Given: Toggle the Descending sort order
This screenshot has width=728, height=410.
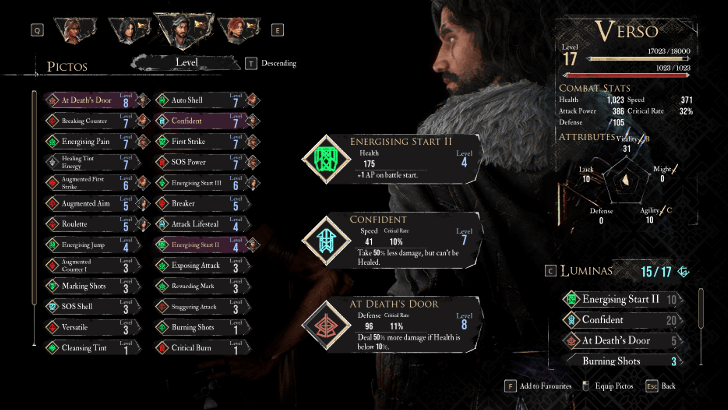Looking at the screenshot, I should pyautogui.click(x=271, y=63).
